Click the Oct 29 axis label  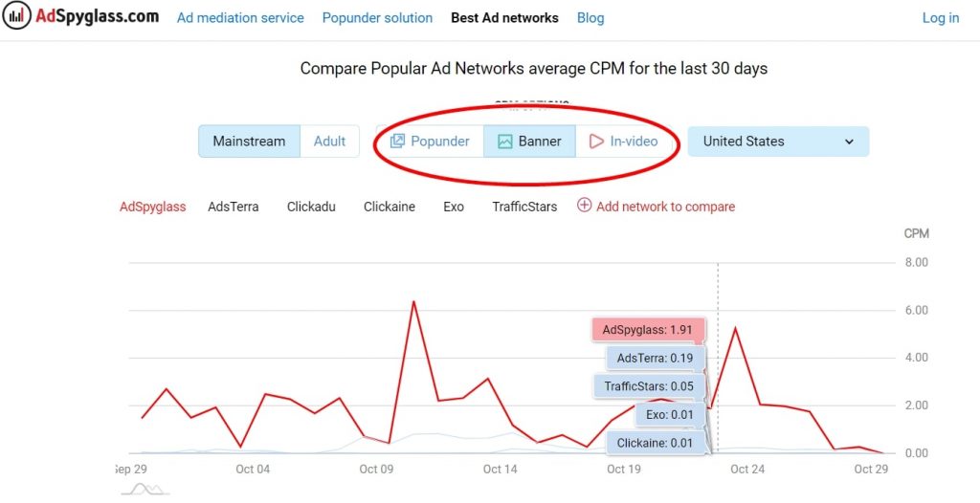[871, 470]
